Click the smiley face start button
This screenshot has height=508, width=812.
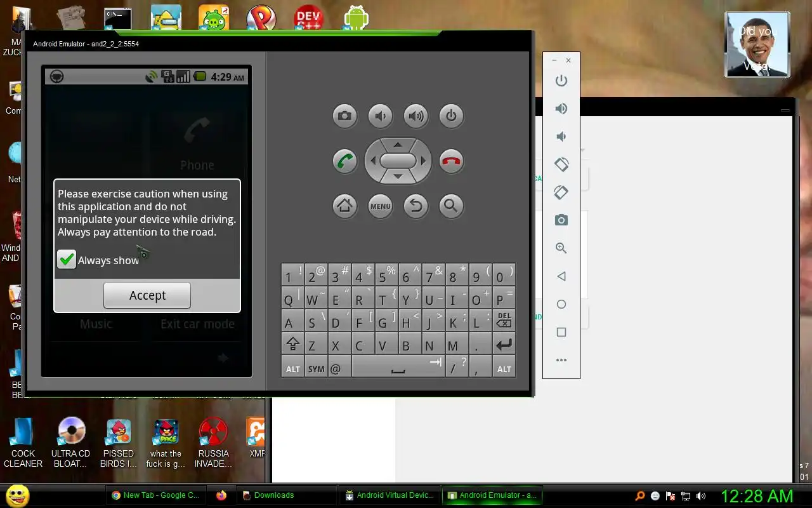(x=17, y=495)
